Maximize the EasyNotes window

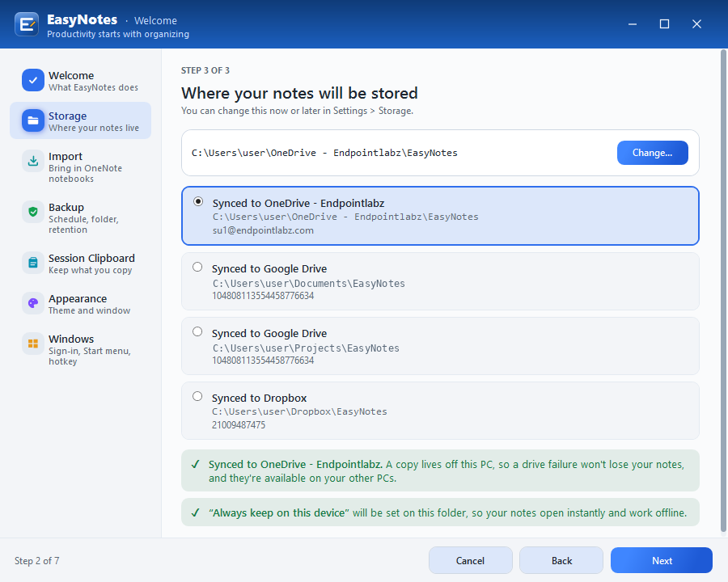[664, 24]
